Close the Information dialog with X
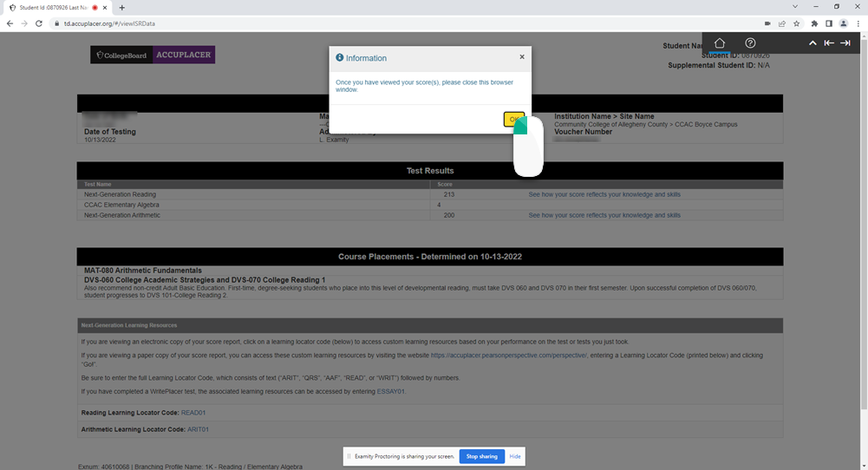 [x=522, y=56]
